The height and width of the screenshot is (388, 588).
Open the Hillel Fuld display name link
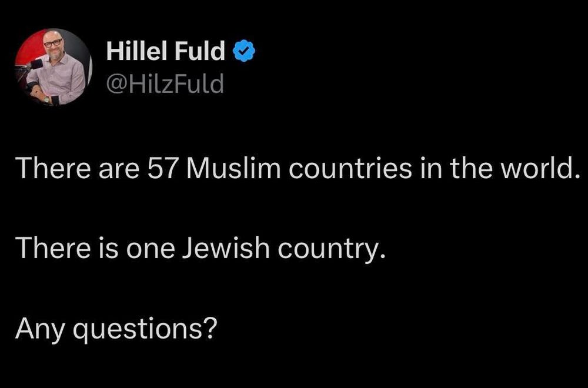point(166,51)
